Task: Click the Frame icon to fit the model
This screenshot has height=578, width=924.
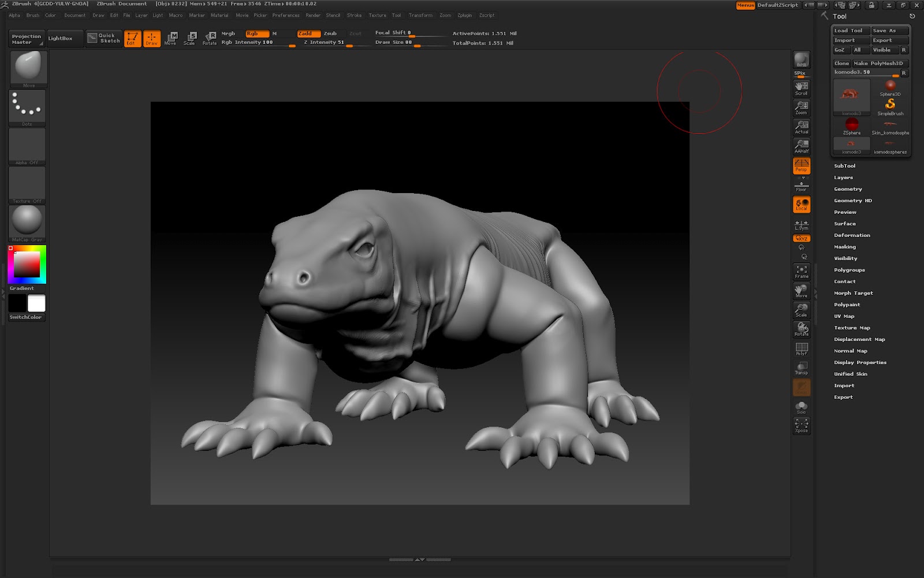Action: 801,272
